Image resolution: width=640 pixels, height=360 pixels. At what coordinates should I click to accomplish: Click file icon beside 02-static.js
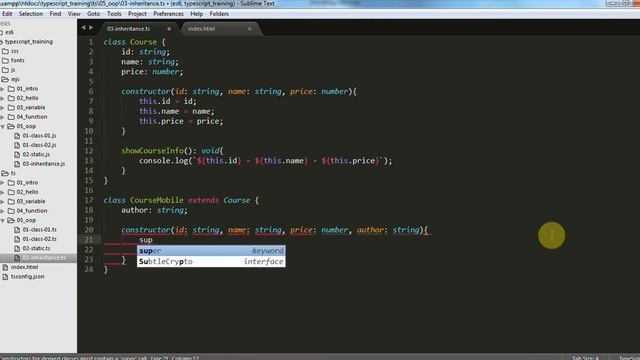tap(17, 154)
